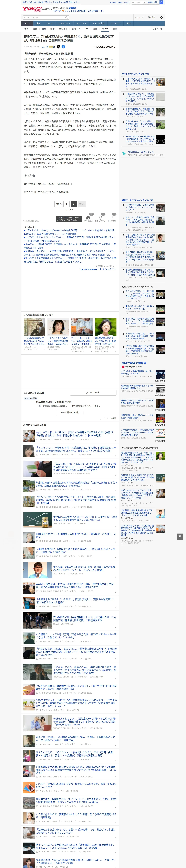Dismiss the 'いつものお弁当さんで' recommended card X
The image size is (186, 868).
click(44, 349)
